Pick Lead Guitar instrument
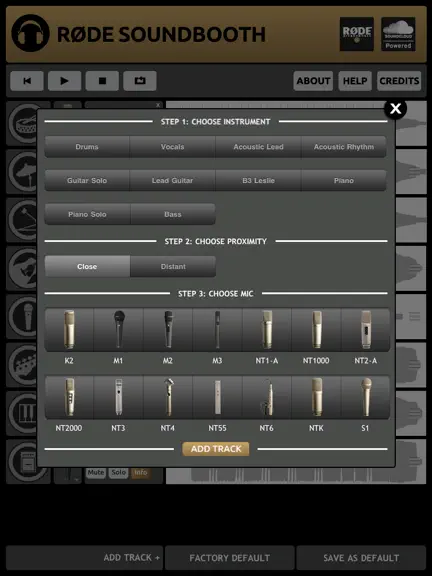Screen dimensions: 432x576 point(173,180)
